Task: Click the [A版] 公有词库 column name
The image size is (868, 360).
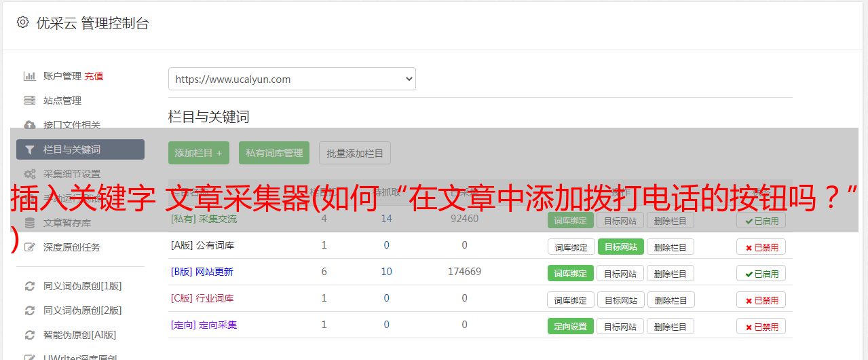Action: [202, 245]
